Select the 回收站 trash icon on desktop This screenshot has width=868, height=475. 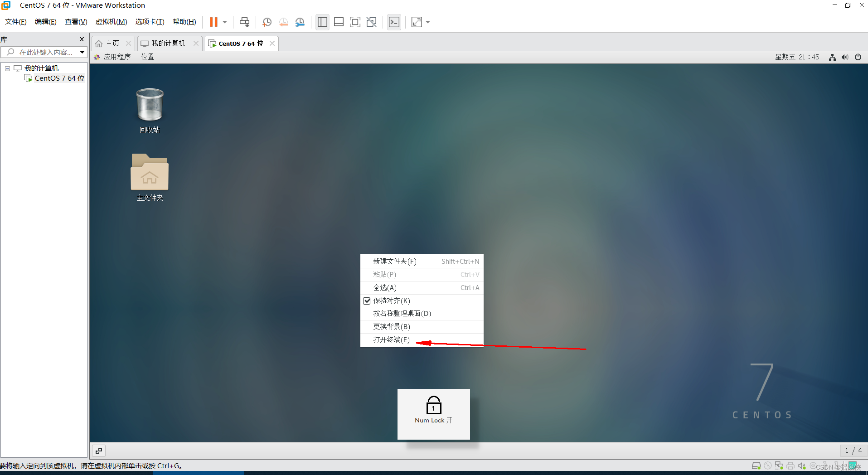(150, 111)
